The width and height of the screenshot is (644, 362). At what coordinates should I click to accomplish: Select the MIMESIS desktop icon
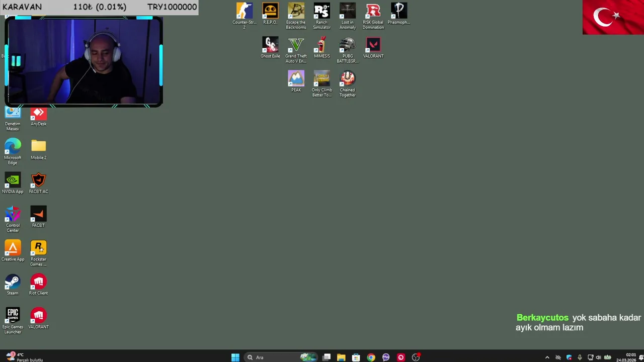(x=321, y=47)
